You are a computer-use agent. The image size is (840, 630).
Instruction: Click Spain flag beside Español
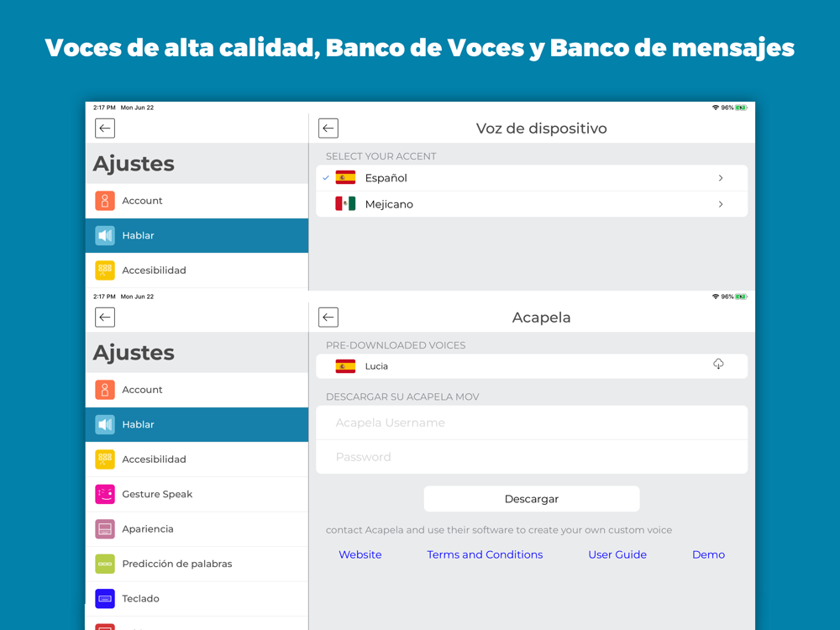(x=345, y=177)
